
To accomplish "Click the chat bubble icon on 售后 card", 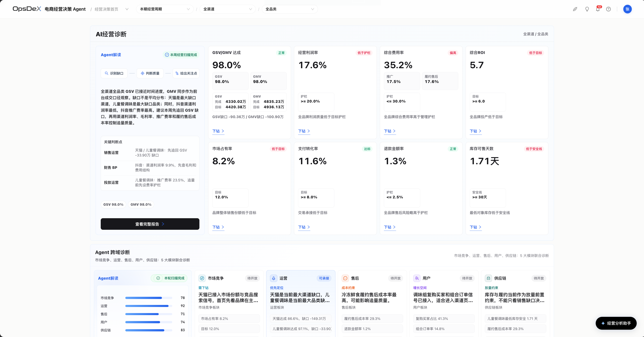I will click(345, 278).
